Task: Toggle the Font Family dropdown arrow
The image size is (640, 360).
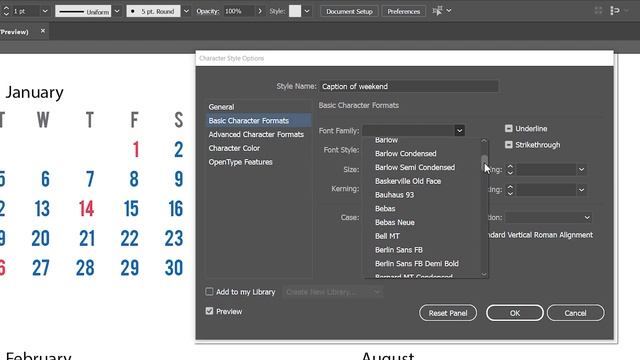Action: click(x=459, y=131)
